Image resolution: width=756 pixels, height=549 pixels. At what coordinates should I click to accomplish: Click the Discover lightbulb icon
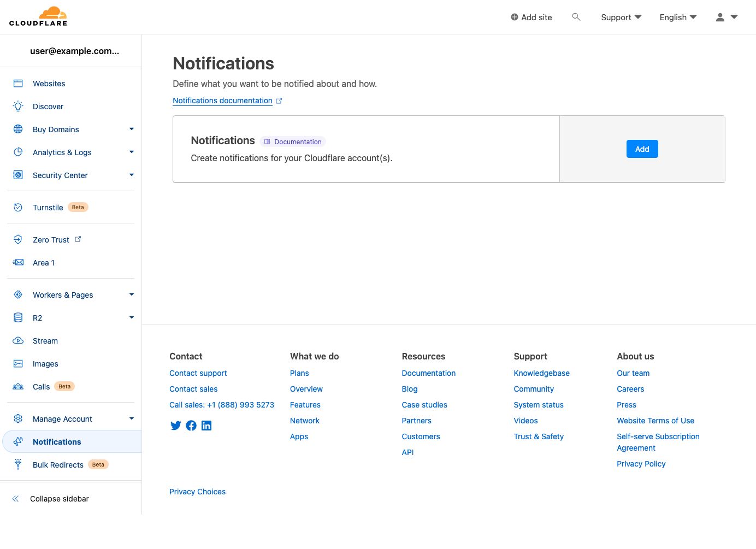pyautogui.click(x=18, y=106)
